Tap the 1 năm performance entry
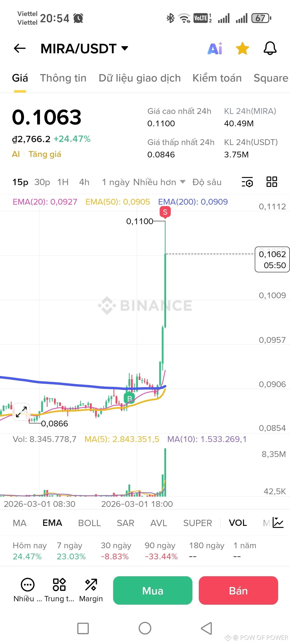The width and height of the screenshot is (290, 644). [245, 551]
